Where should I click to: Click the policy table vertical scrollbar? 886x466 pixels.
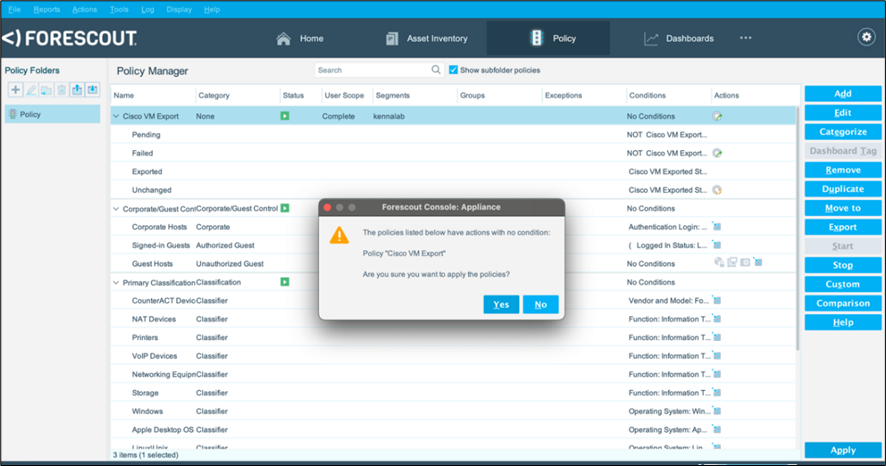797,229
